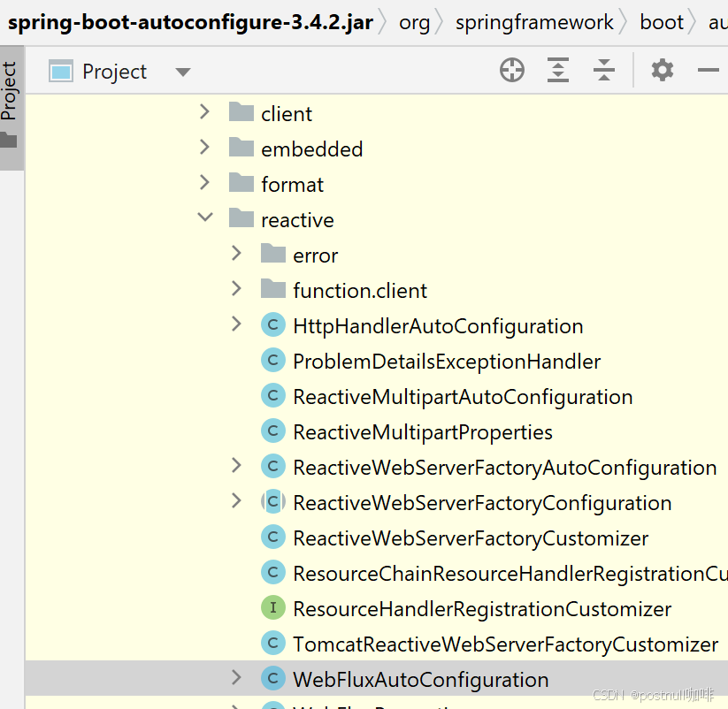Expand the error package

(236, 253)
